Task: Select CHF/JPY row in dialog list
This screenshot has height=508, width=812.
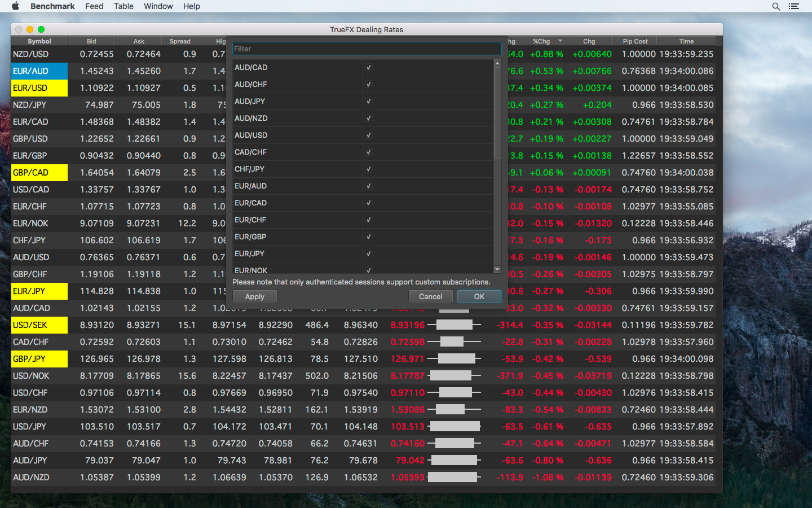Action: (x=363, y=169)
